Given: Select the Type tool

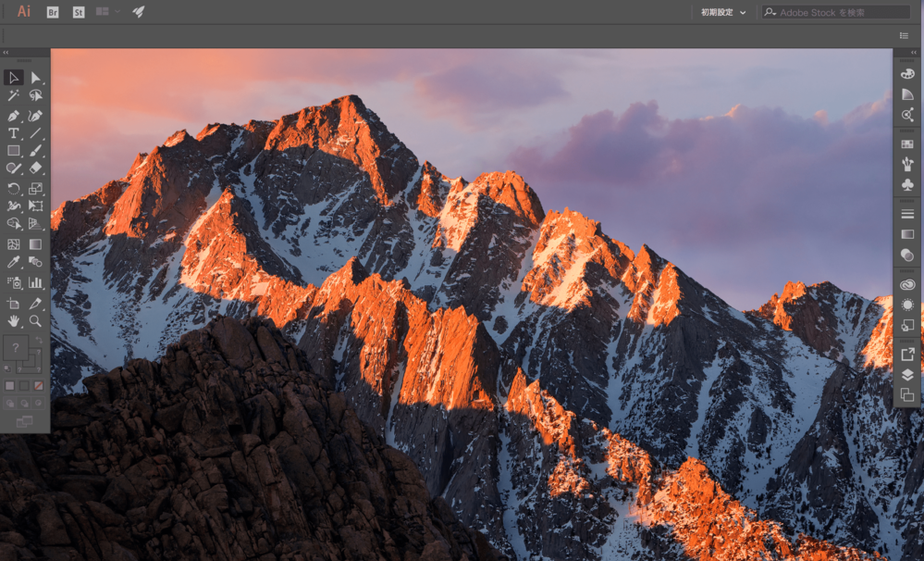Looking at the screenshot, I should pos(14,133).
